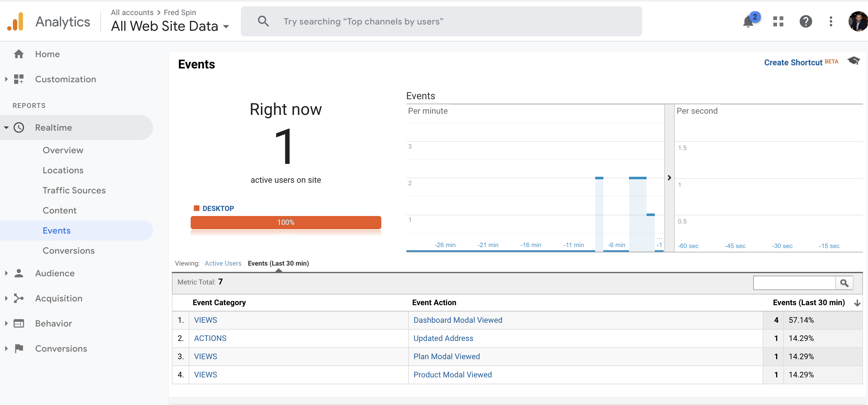Select Locations in the Realtime menu
This screenshot has width=868, height=405.
pyautogui.click(x=63, y=170)
